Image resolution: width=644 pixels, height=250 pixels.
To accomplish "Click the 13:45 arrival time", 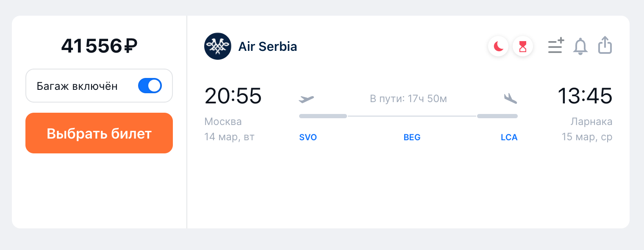I will pos(585,96).
